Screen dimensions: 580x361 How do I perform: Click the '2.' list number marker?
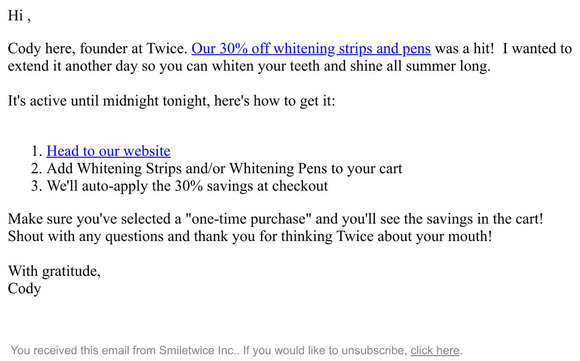click(x=37, y=169)
